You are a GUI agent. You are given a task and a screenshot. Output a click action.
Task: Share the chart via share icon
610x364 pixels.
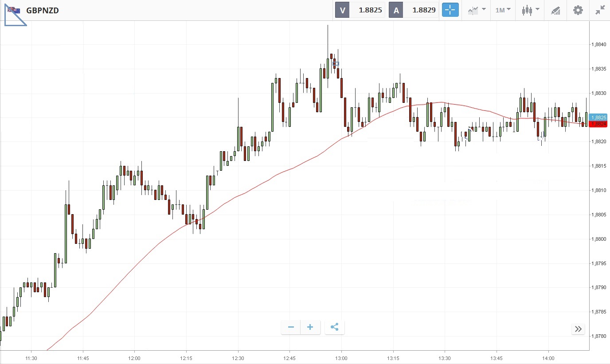(x=335, y=328)
